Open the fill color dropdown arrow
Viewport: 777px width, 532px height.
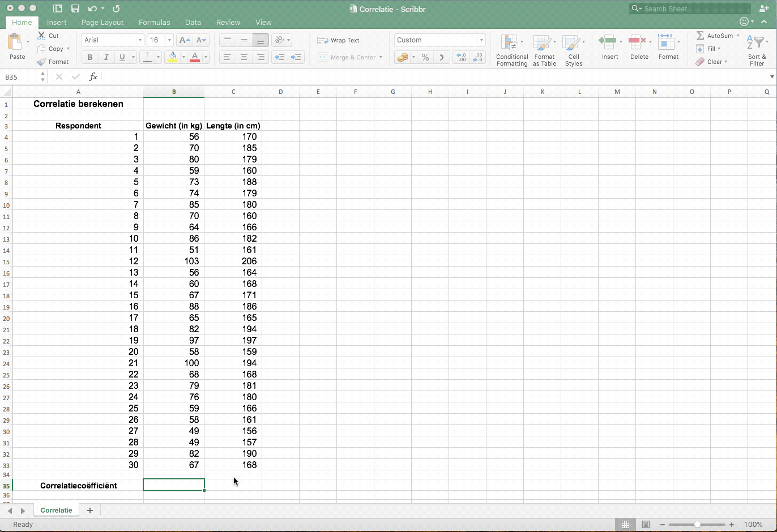coord(183,57)
